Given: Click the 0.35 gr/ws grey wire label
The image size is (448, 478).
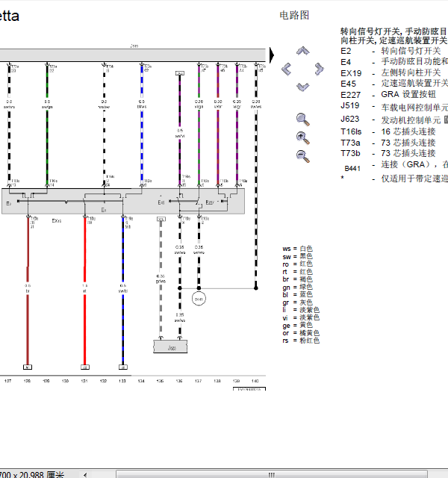Looking at the screenshot, I should 161,279.
